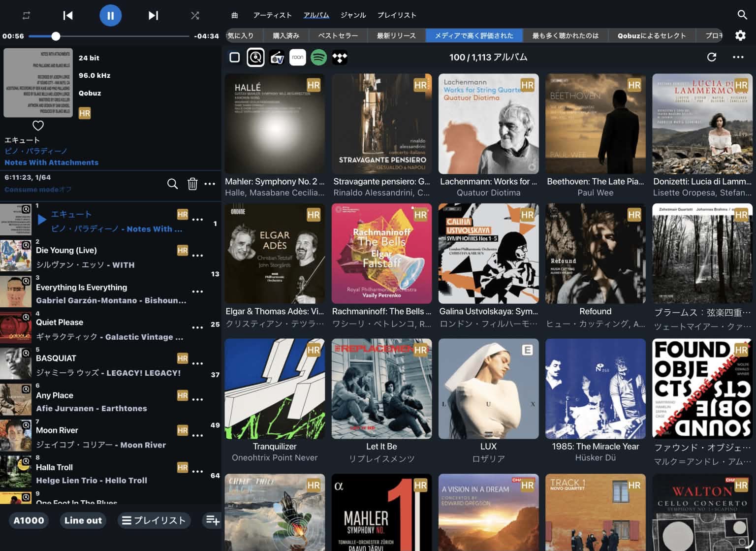Open Mahler Symphony No. 2 Hallé album
756x551 pixels.
pos(275,124)
